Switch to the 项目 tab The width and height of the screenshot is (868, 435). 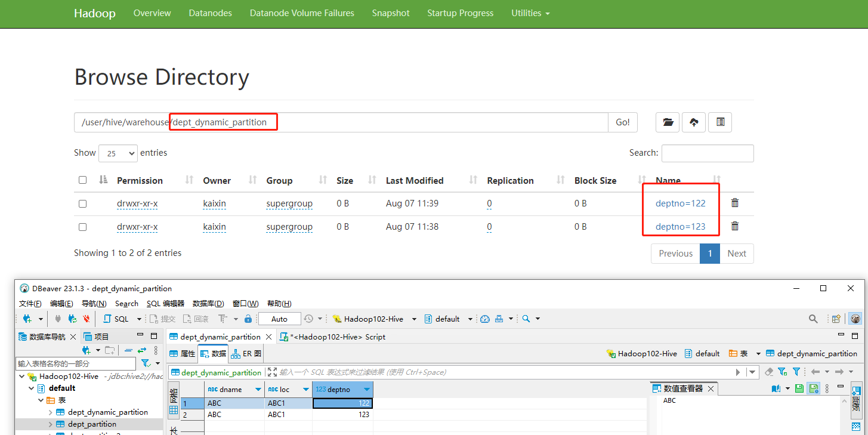(x=96, y=337)
